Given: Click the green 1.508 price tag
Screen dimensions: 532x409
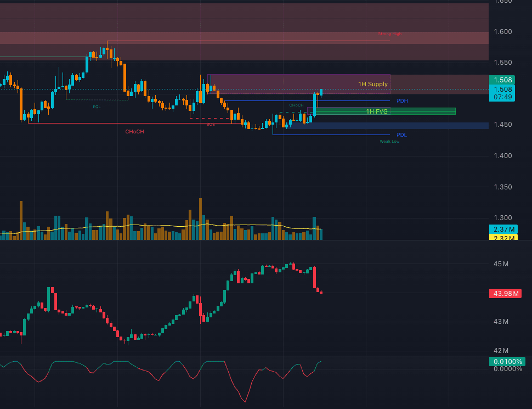Looking at the screenshot, I should [x=502, y=80].
